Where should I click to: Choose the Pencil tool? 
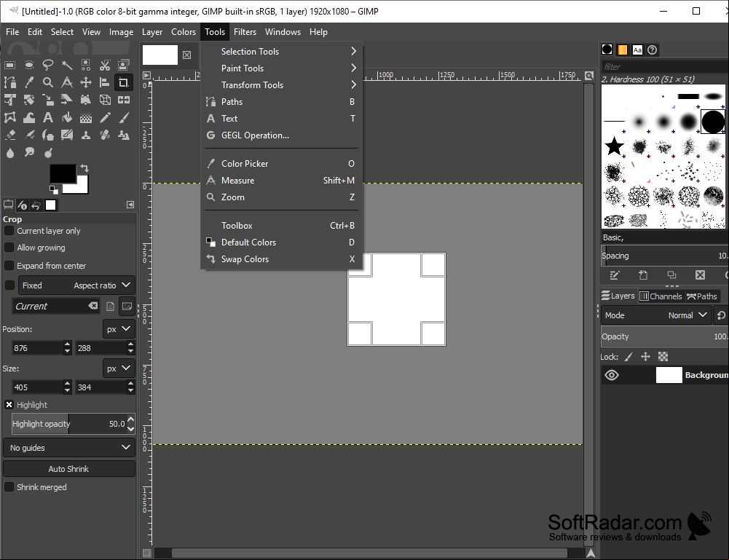coord(105,117)
